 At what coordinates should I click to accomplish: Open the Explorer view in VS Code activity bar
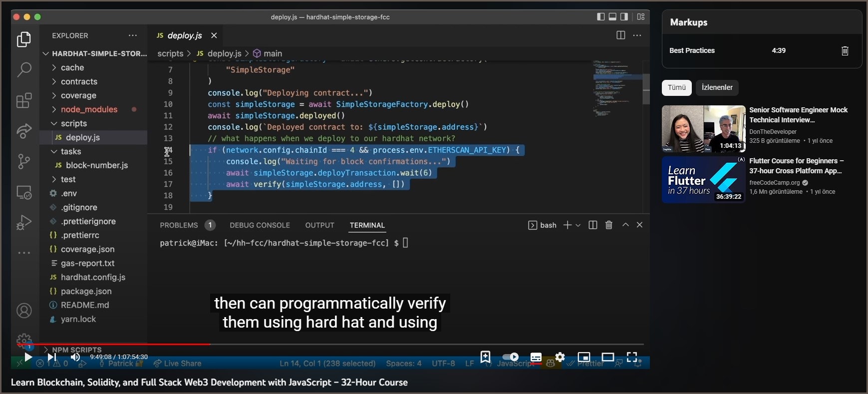tap(24, 39)
